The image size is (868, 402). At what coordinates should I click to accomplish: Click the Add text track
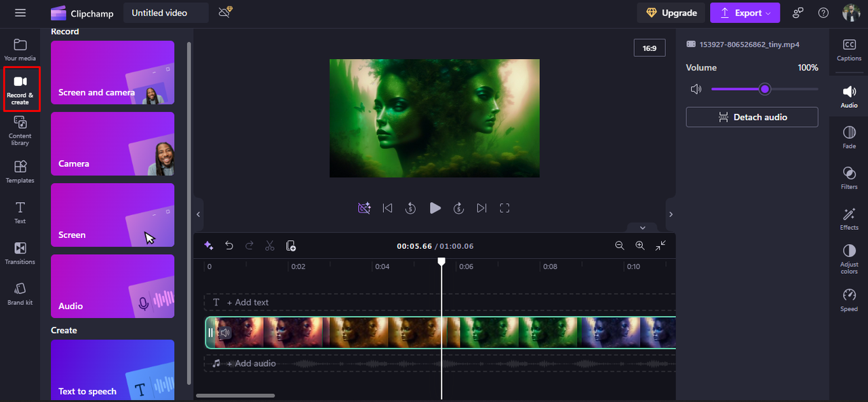(440, 302)
